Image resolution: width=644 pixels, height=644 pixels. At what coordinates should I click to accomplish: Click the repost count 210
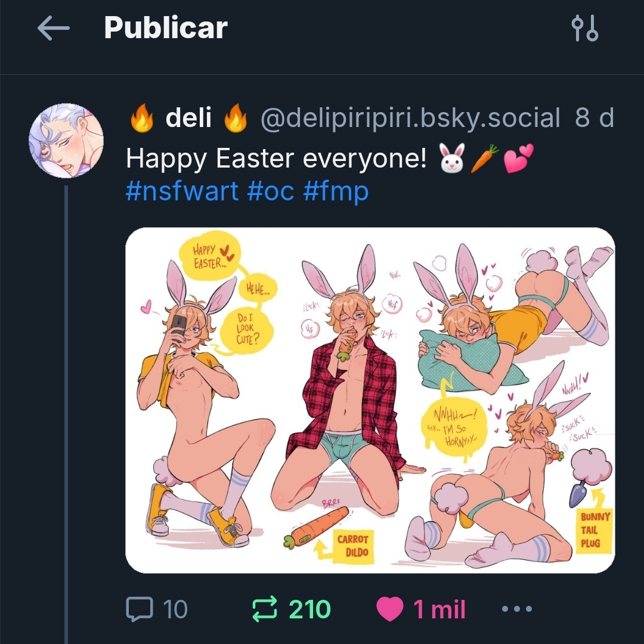tap(309, 609)
